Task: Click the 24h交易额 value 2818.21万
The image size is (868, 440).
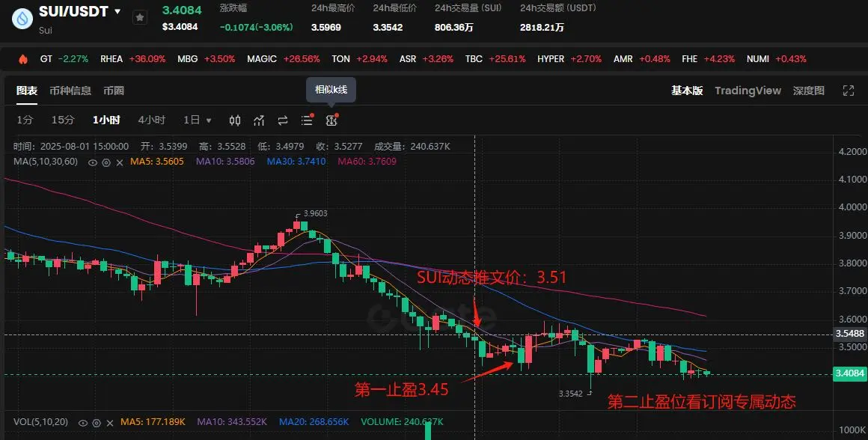Action: [542, 27]
